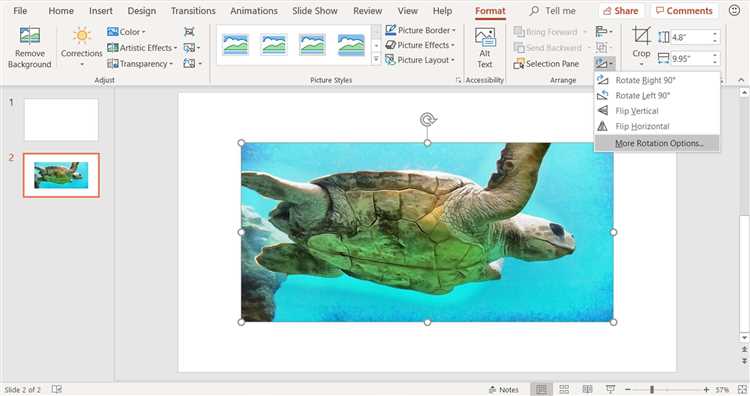
Task: Select the Crop tool icon
Action: click(641, 36)
